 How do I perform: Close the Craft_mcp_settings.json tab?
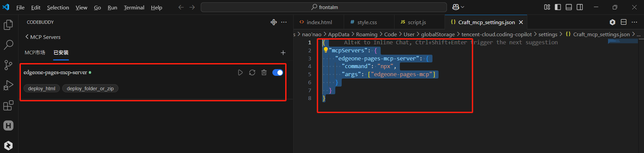[521, 22]
